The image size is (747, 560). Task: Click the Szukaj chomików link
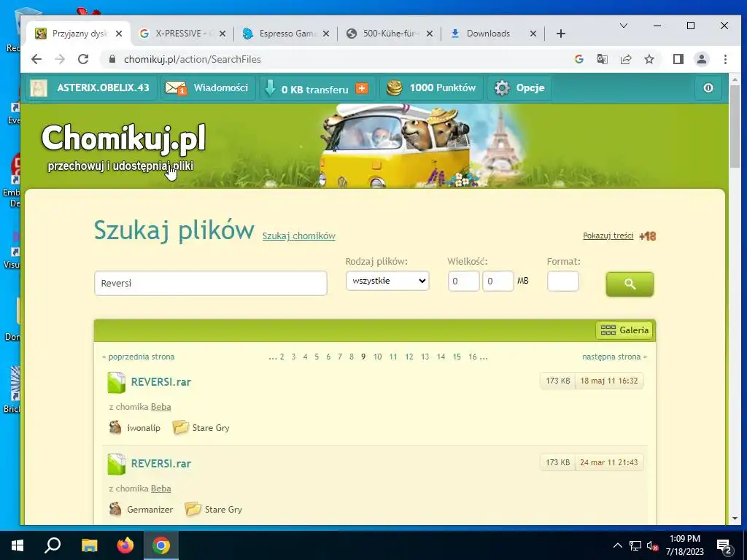point(298,236)
